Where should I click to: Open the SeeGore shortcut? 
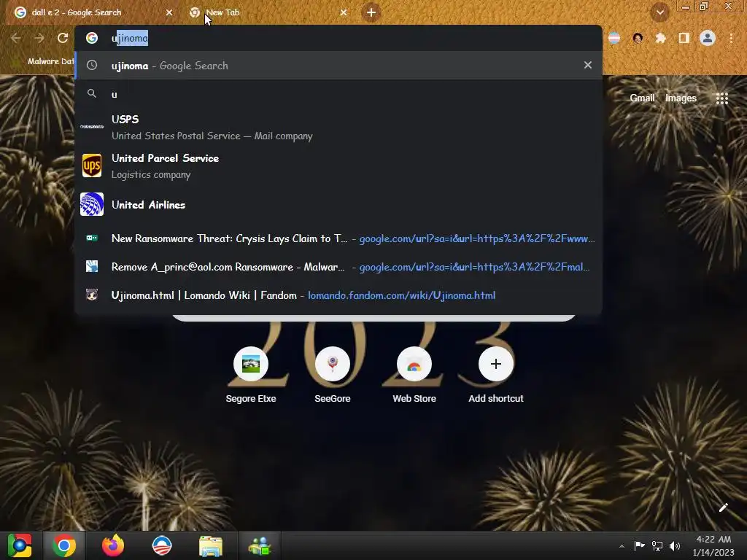tap(333, 376)
